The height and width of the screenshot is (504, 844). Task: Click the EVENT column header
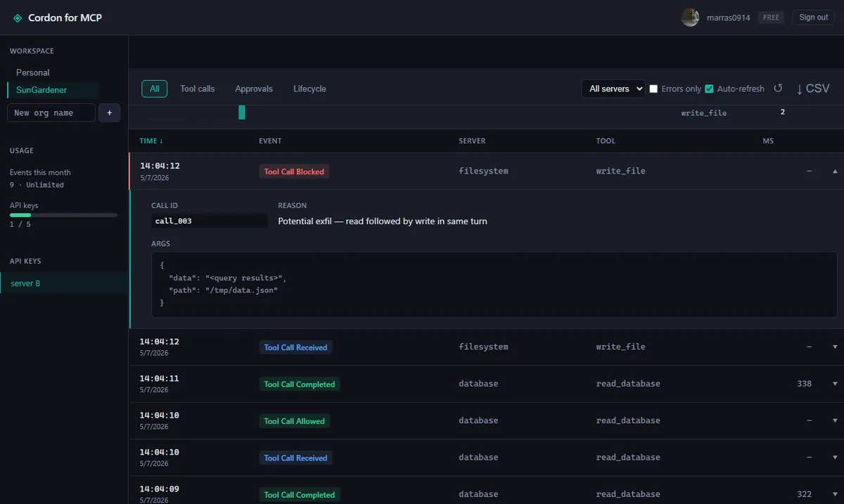coord(270,141)
